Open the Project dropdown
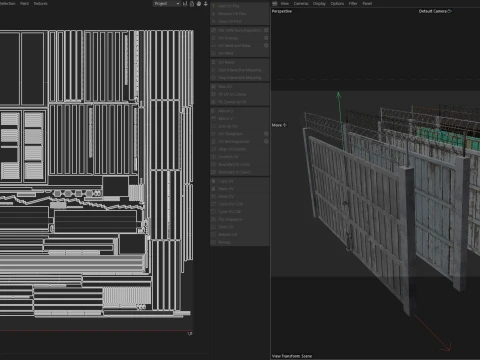Image resolution: width=480 pixels, height=360 pixels. [167, 4]
